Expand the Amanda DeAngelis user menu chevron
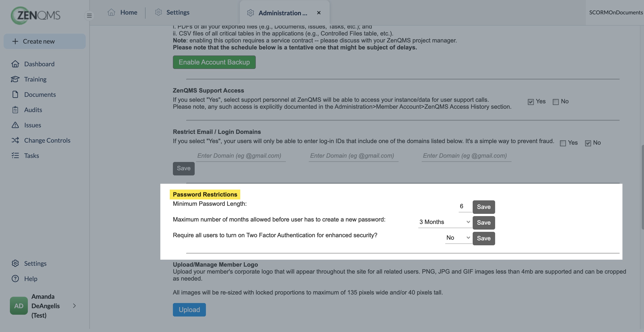The height and width of the screenshot is (332, 644). [74, 306]
